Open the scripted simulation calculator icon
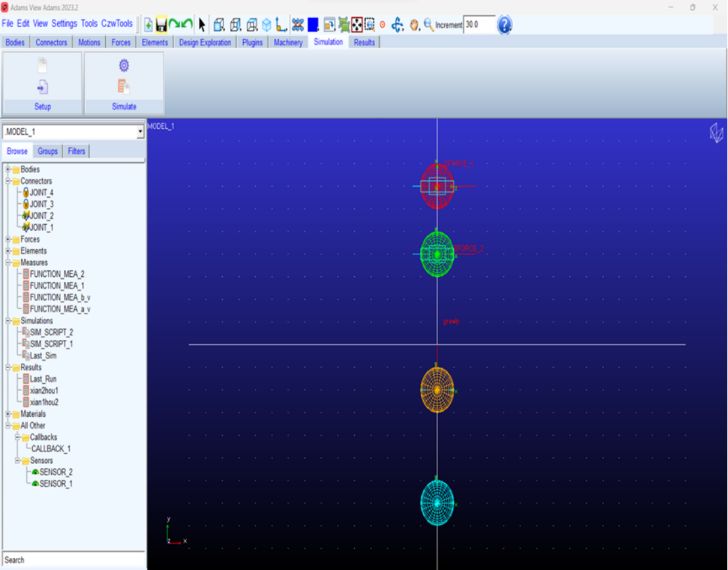Viewport: 728px width, 570px height. coord(124,86)
